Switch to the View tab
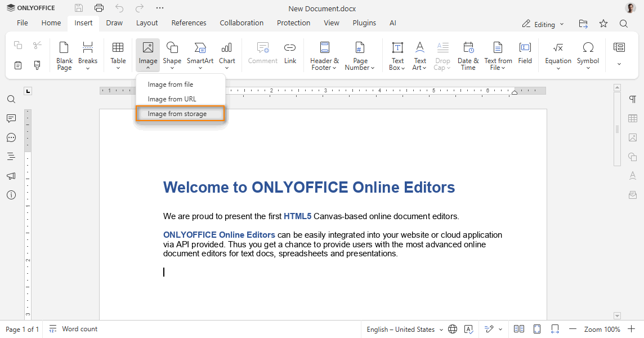Screen dimensions: 644x338 [x=332, y=23]
